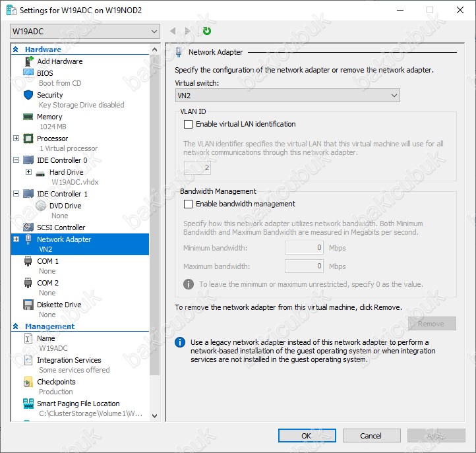Click the Apply button

(x=436, y=436)
